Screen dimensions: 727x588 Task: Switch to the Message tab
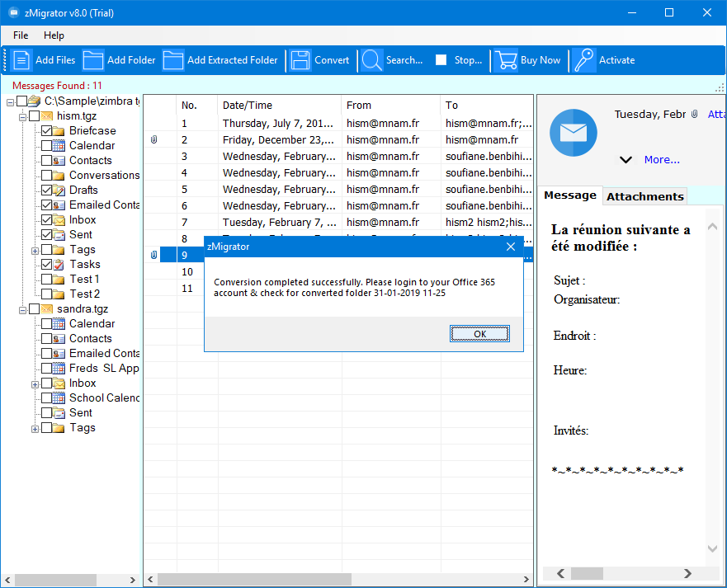[x=570, y=195]
